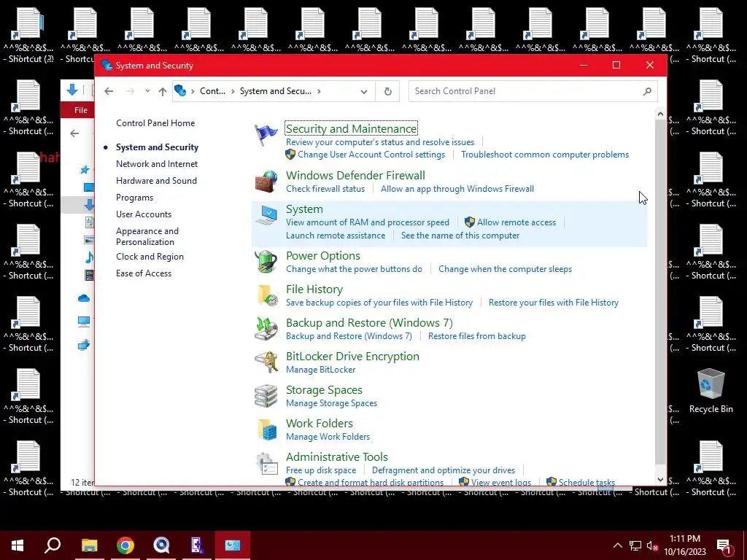Screen dimensions: 747x560
Task: Open the notification center icon
Action: pos(724,545)
